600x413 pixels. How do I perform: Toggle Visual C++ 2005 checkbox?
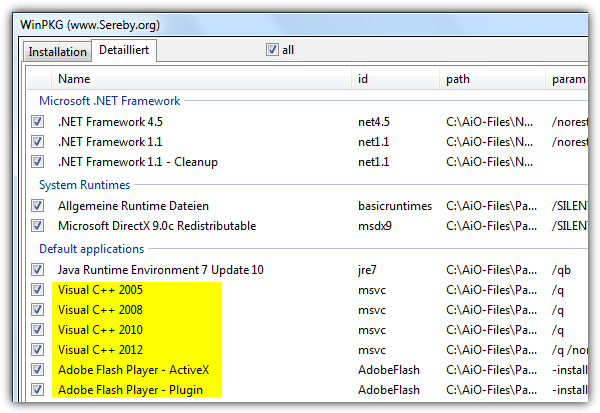coord(38,290)
